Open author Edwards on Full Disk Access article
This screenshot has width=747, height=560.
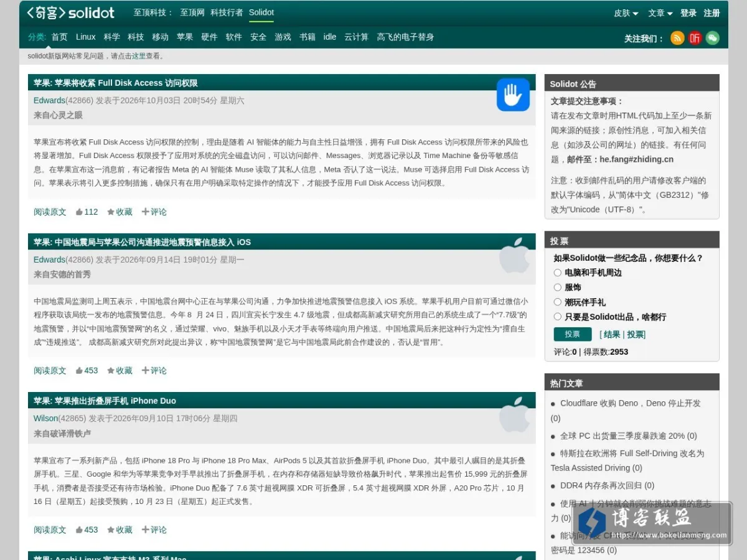pos(49,100)
